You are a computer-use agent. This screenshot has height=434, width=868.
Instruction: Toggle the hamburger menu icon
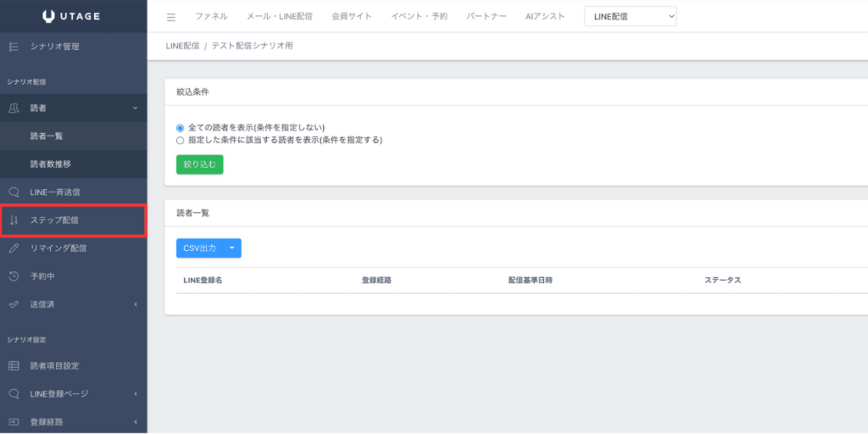click(x=171, y=17)
